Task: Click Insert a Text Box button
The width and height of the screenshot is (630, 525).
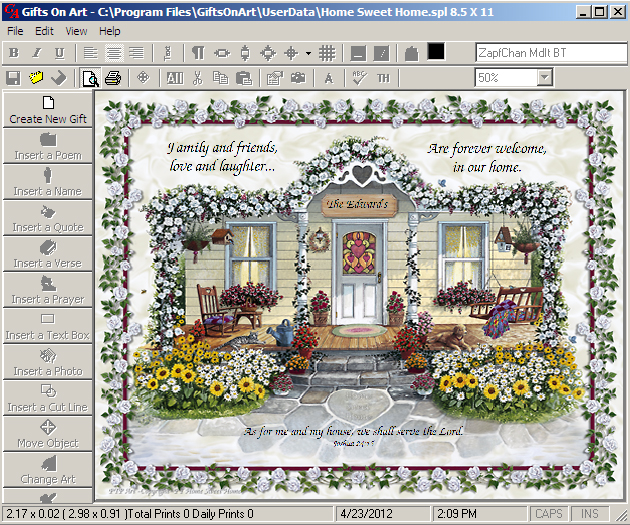Action: click(48, 326)
